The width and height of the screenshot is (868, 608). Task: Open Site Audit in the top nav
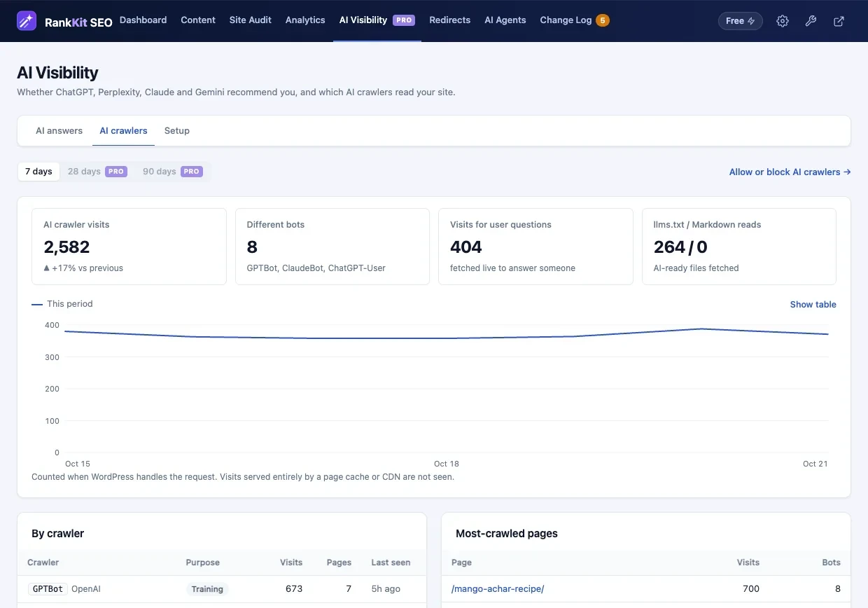[251, 20]
